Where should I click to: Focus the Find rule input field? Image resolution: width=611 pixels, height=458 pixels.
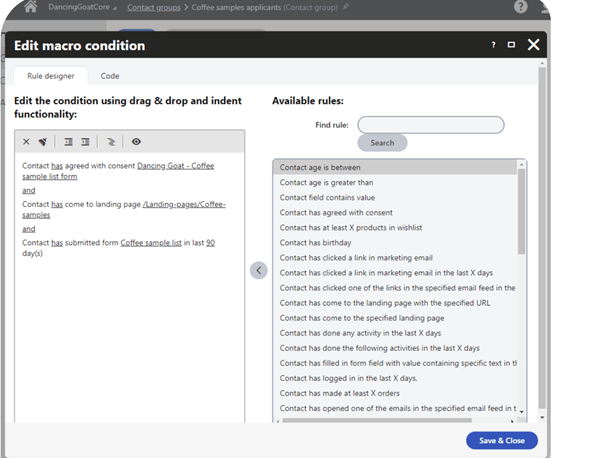pos(431,125)
